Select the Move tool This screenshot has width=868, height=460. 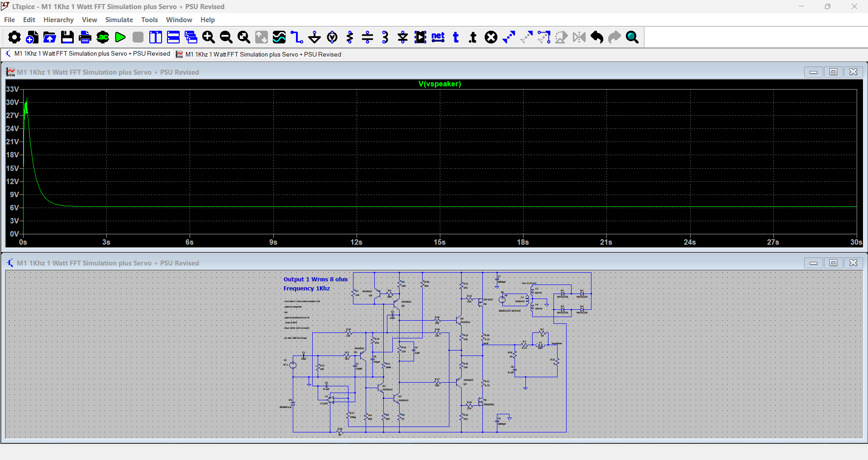[526, 37]
